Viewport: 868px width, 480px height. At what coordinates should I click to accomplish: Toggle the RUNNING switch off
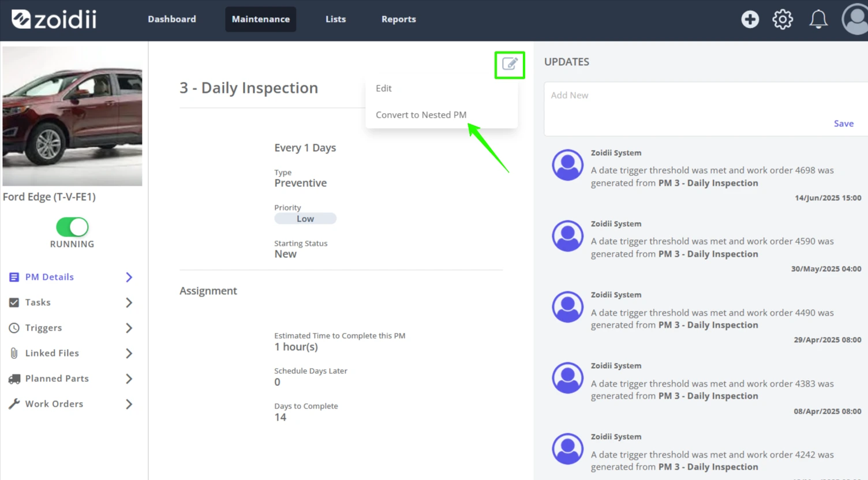pos(72,227)
